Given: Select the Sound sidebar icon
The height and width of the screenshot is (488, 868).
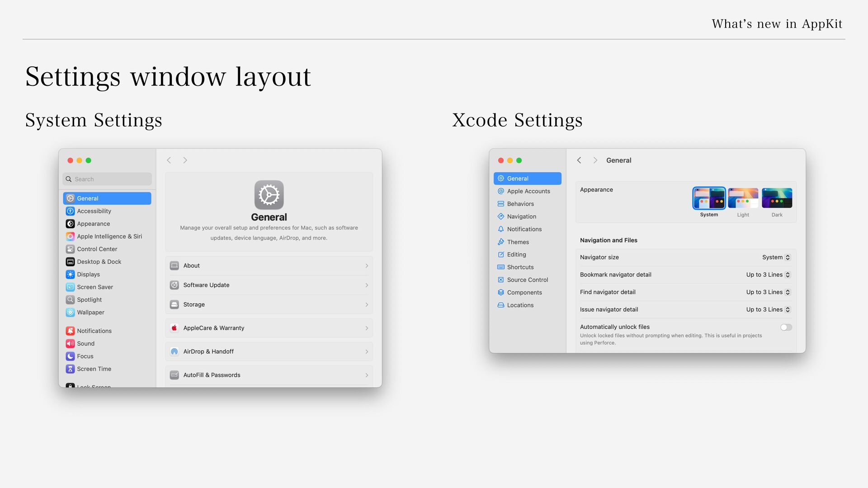Looking at the screenshot, I should 70,343.
